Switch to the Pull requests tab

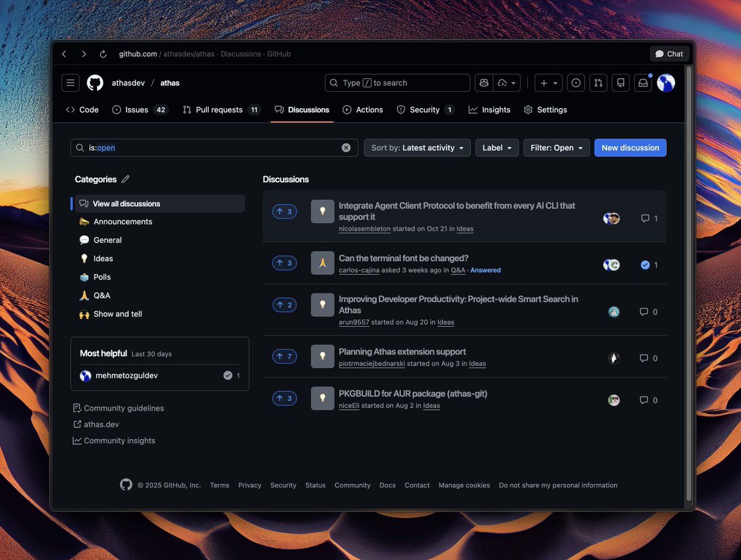coord(222,110)
